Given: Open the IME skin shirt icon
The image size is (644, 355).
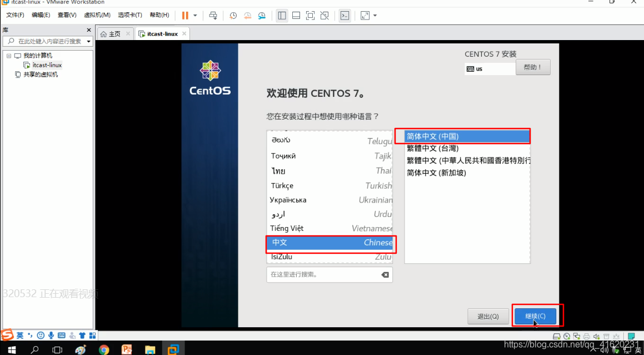Looking at the screenshot, I should click(x=82, y=336).
